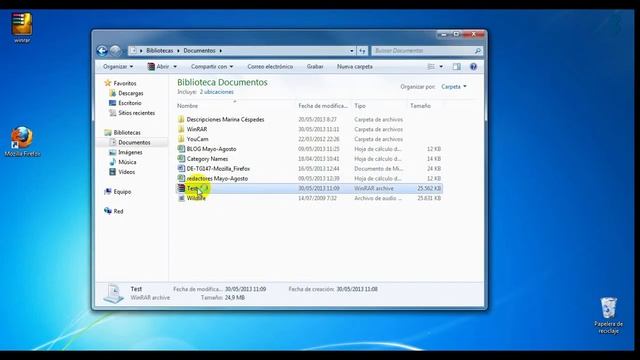Open the Compartir con dropdown
The width and height of the screenshot is (640, 360).
tap(212, 67)
